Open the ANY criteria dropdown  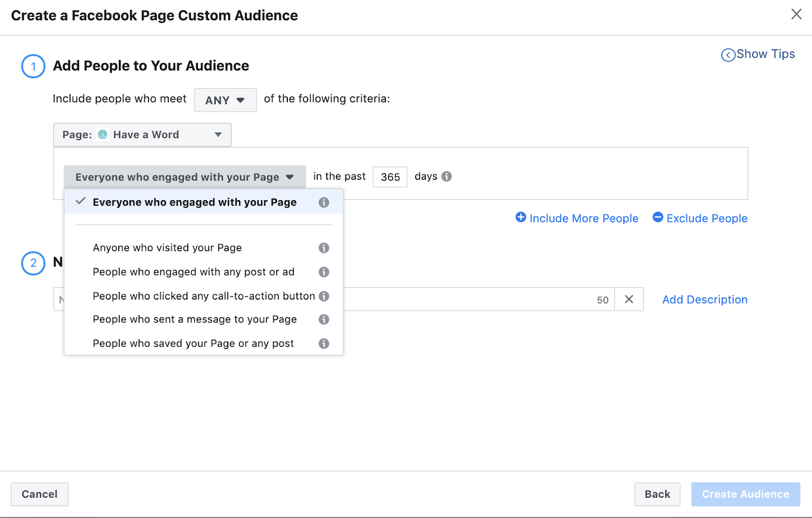(225, 100)
